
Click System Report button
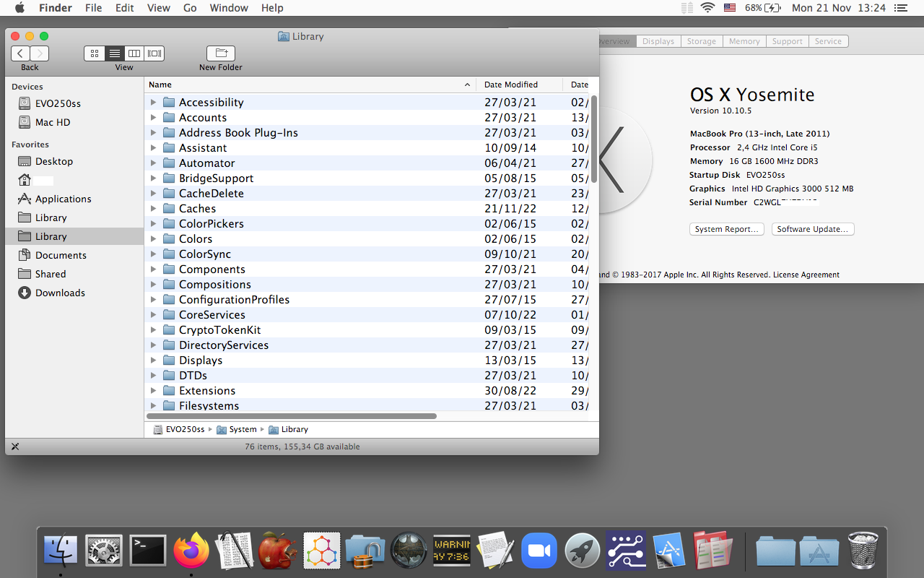pyautogui.click(x=727, y=229)
